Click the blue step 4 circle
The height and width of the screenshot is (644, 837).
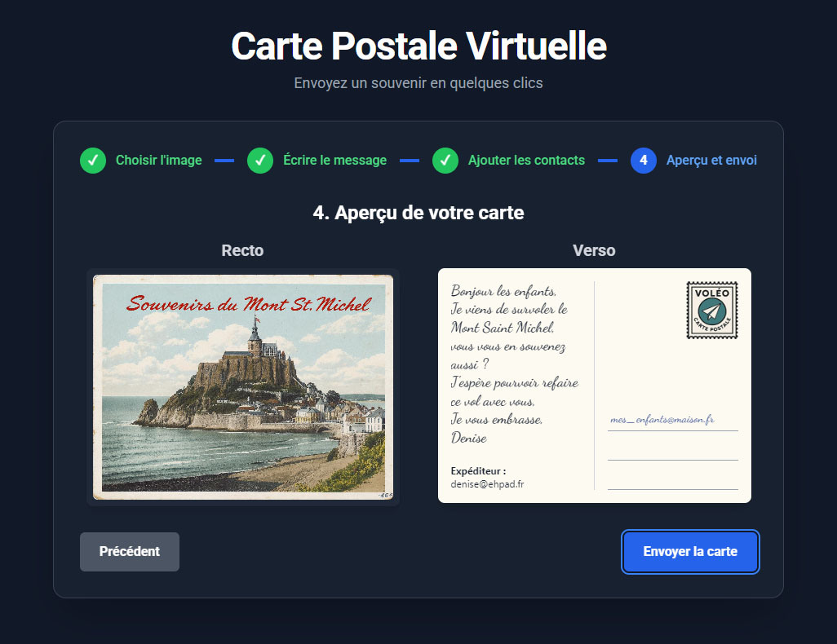click(643, 161)
